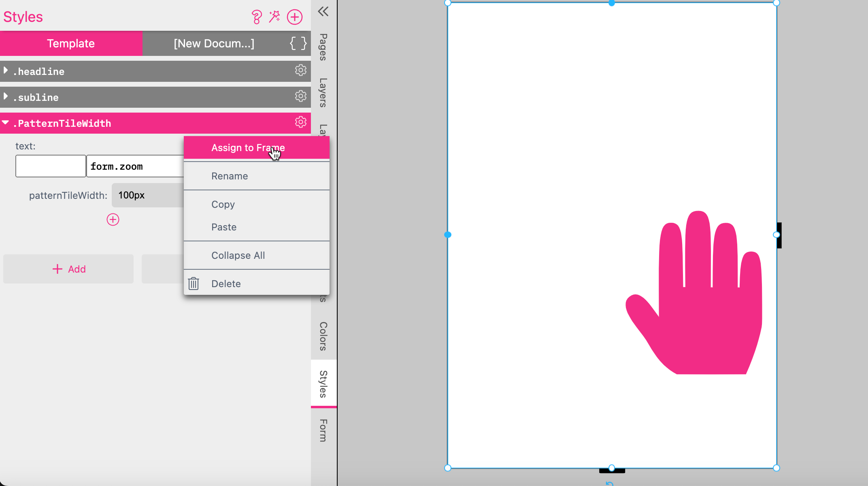Select the Template tab
Screen dimensions: 868x486
point(71,43)
